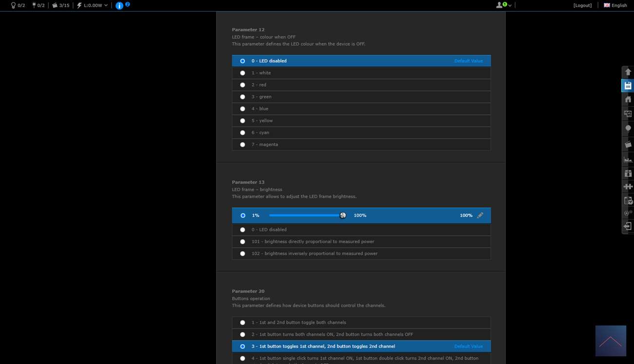This screenshot has height=364, width=634.
Task: Expand the power consumption L:0.00W dropdown
Action: (x=93, y=5)
